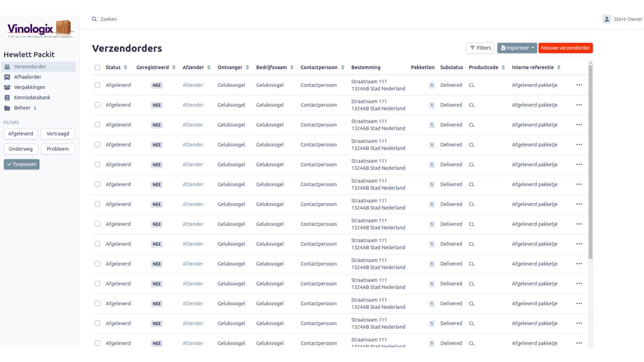Check the fourth order row checkbox
Viewport: 644px width, 362px height.
click(x=97, y=144)
